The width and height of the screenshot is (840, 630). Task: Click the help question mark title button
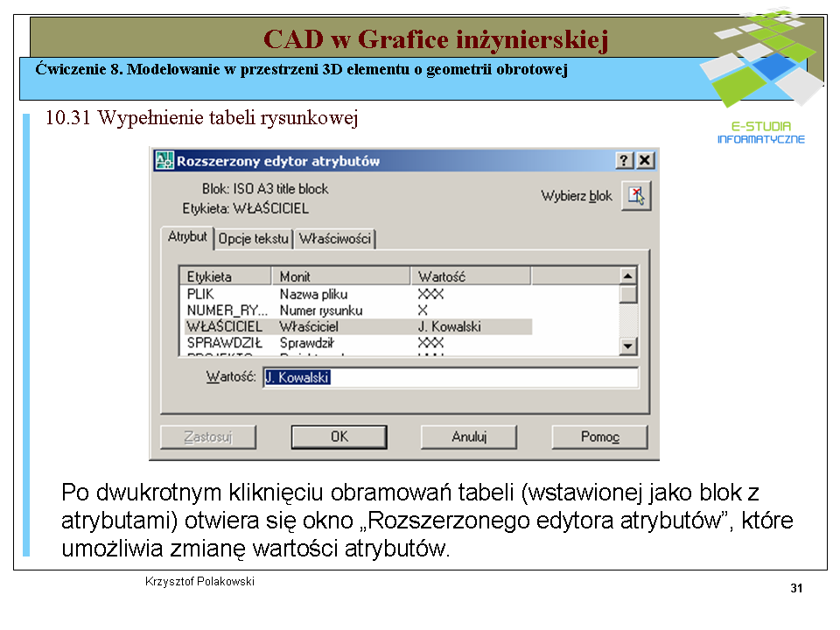coord(624,161)
